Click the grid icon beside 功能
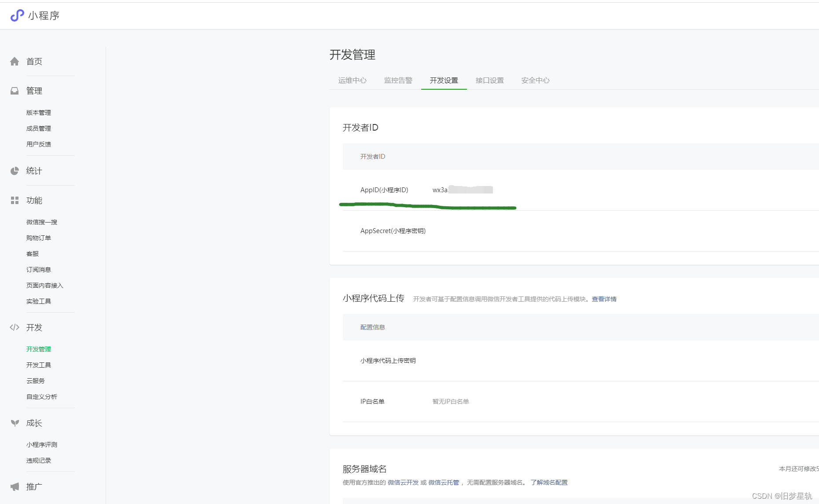 (x=15, y=200)
